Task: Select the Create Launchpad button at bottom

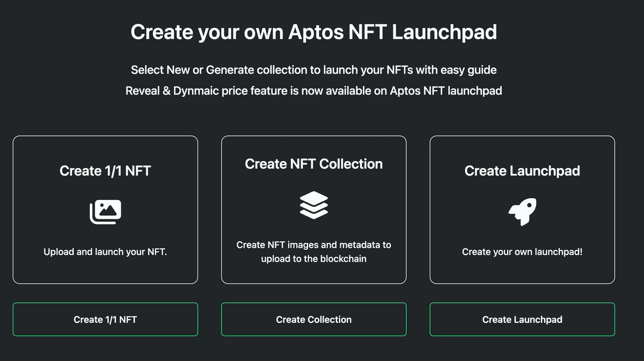Action: (522, 320)
